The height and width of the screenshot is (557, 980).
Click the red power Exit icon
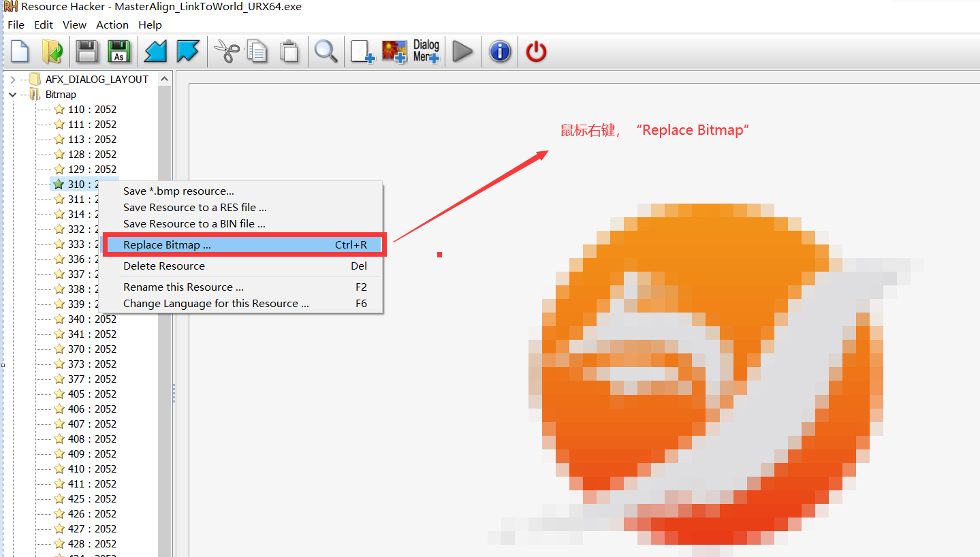[536, 52]
